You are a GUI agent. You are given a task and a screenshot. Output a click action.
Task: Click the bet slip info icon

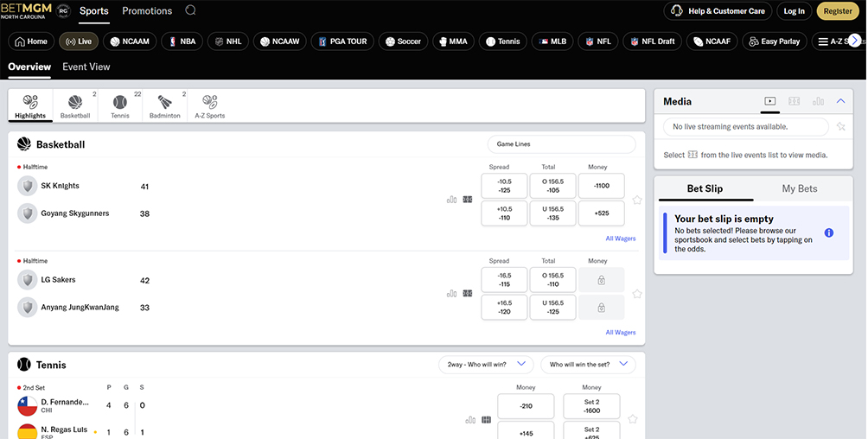click(829, 233)
